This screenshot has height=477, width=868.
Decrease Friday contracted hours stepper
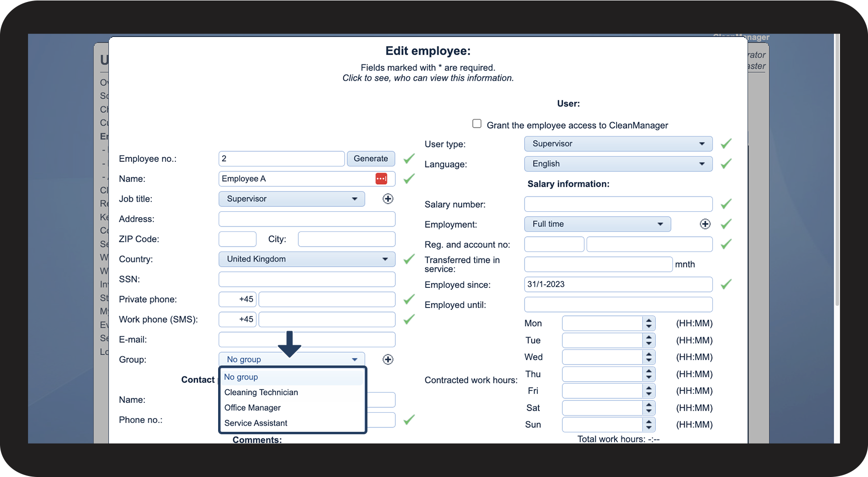649,394
